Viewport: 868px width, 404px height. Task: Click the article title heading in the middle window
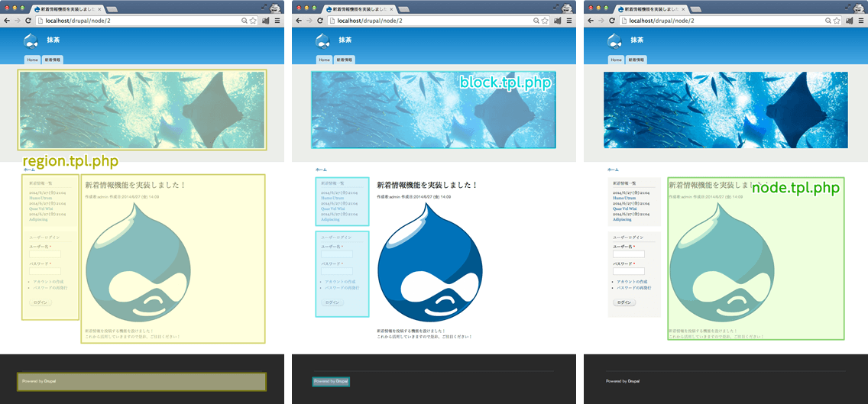tap(427, 185)
